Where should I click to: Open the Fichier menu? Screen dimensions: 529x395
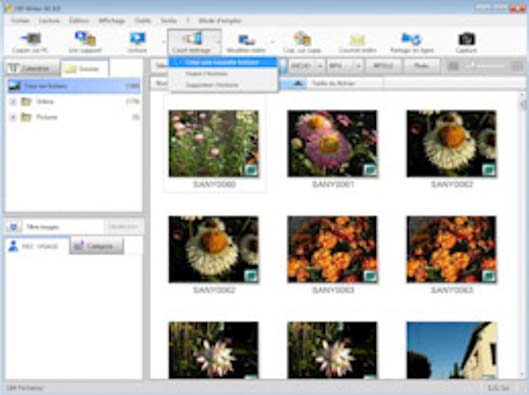coord(20,21)
